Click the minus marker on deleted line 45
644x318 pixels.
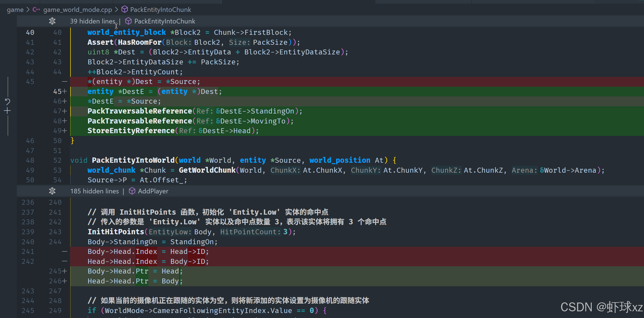[64, 82]
